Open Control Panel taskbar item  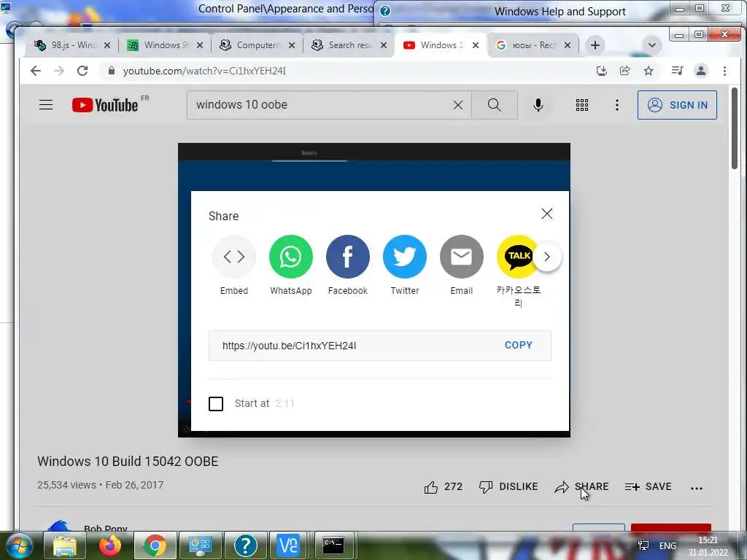click(200, 545)
